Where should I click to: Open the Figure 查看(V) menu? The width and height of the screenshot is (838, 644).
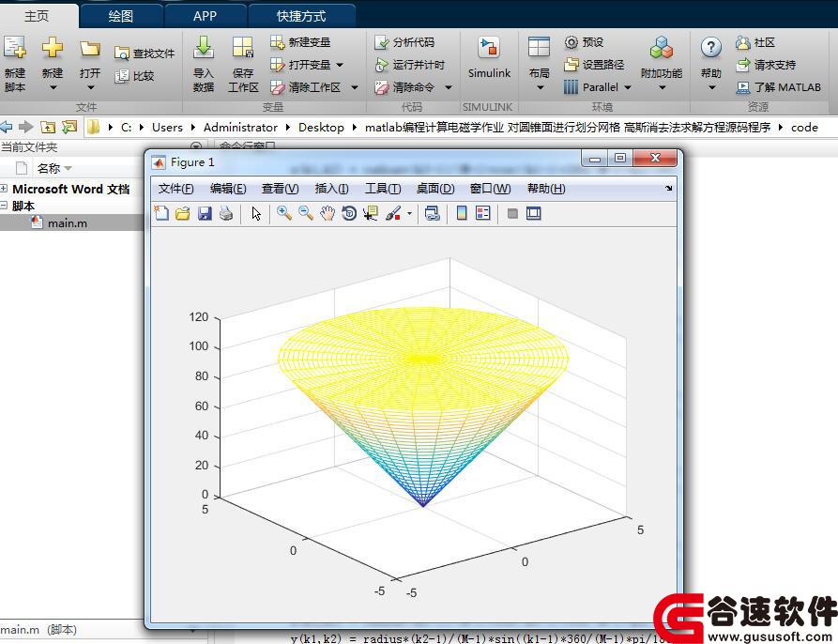coord(280,189)
